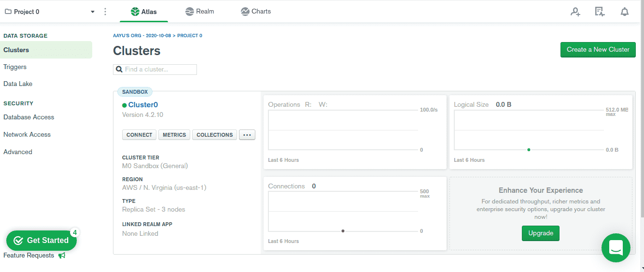Viewport: 644px width, 272px height.
Task: Click Create a New Cluster button
Action: click(x=598, y=50)
